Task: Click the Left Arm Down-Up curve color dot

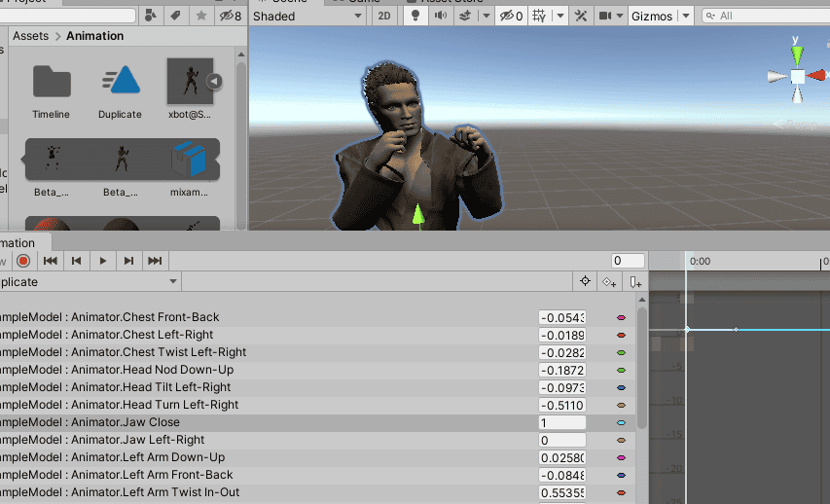Action: point(622,457)
